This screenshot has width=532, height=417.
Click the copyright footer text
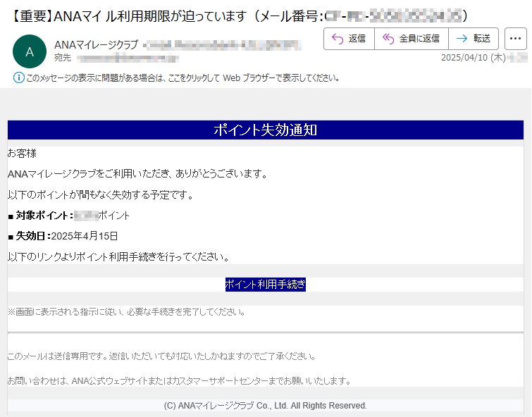click(266, 406)
